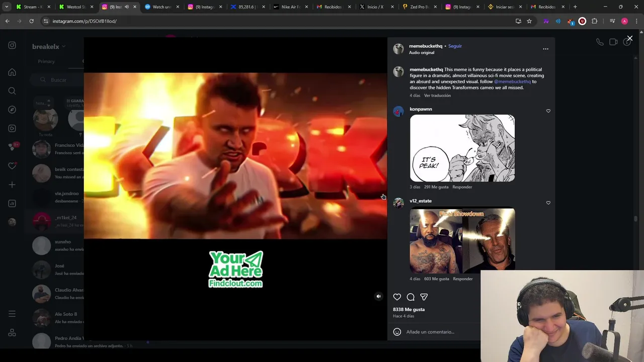View '603 Me gusta' on v12_estate comment
This screenshot has height=362, width=644.
pyautogui.click(x=437, y=279)
